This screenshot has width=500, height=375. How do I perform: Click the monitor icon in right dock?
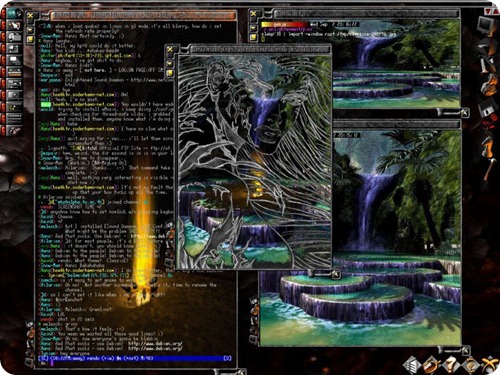pos(486,26)
